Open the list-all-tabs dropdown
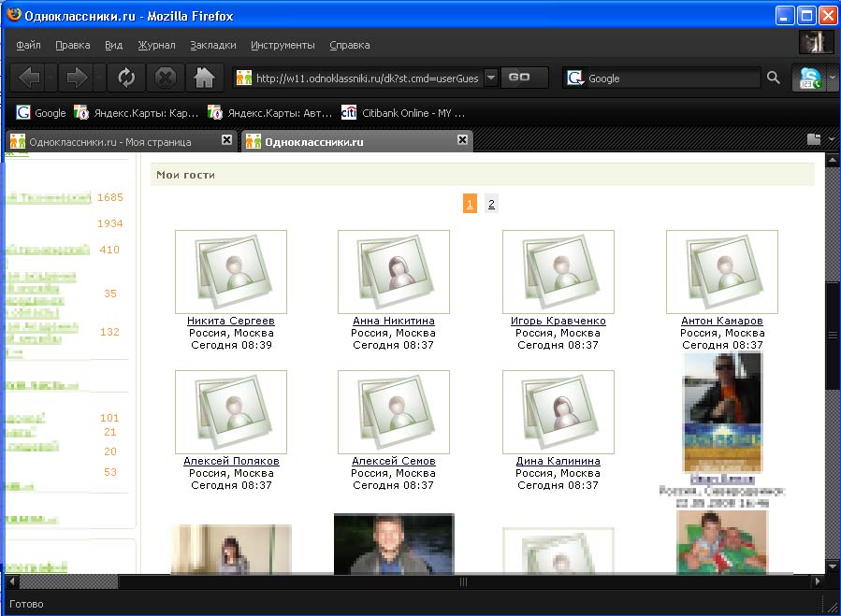The image size is (841, 616). pyautogui.click(x=832, y=140)
